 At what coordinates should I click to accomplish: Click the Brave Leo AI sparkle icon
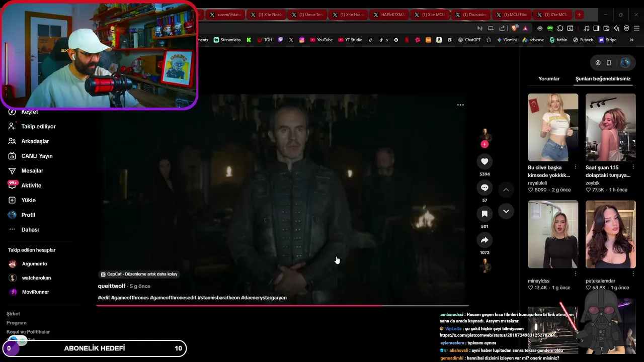click(x=616, y=28)
